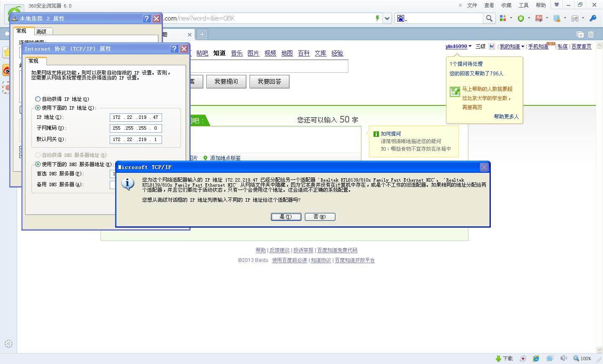Toggle the speaker mute icon in status bar
This screenshot has width=603, height=364.
(x=564, y=359)
